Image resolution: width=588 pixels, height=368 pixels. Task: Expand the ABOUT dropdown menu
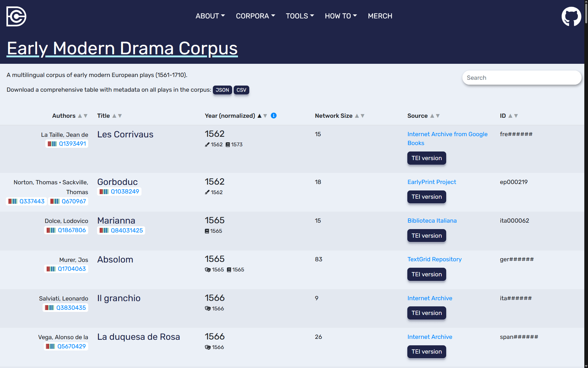(x=210, y=16)
